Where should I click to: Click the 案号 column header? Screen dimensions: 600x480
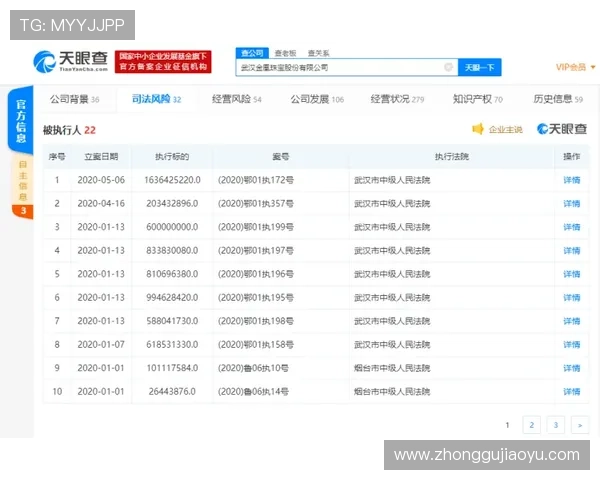point(280,157)
